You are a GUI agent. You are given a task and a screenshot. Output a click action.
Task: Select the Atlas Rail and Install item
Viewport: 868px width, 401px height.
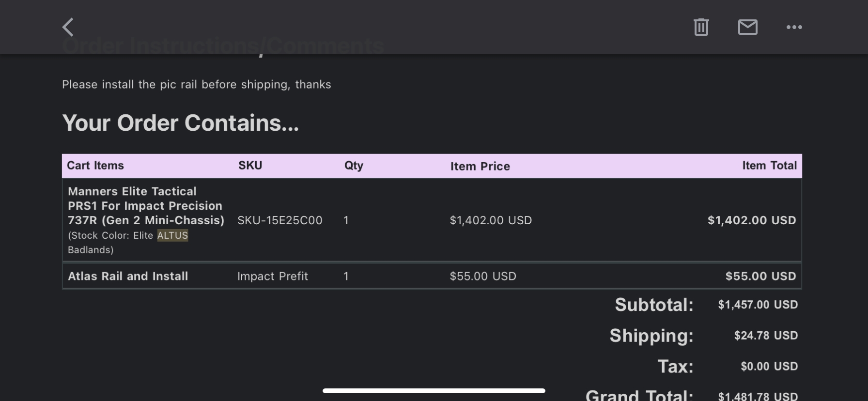pos(128,276)
